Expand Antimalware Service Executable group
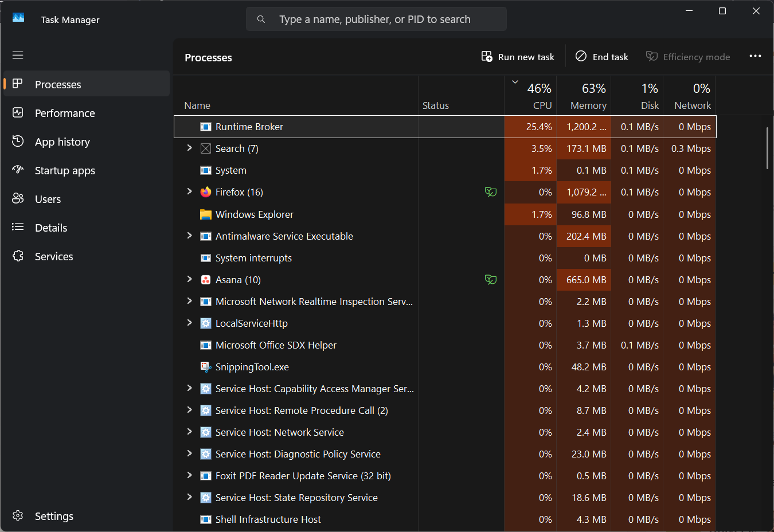Image resolution: width=774 pixels, height=532 pixels. [x=189, y=236]
